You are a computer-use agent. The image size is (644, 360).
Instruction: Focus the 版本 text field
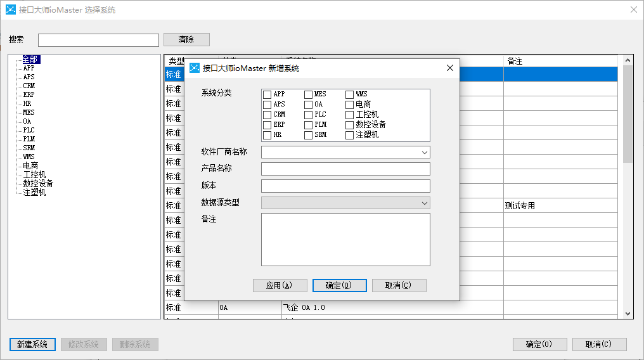pyautogui.click(x=345, y=186)
